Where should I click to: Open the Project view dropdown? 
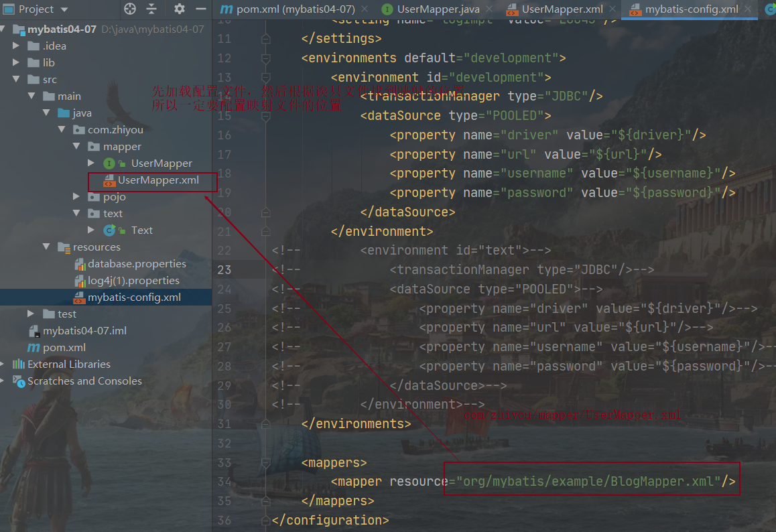[x=64, y=9]
